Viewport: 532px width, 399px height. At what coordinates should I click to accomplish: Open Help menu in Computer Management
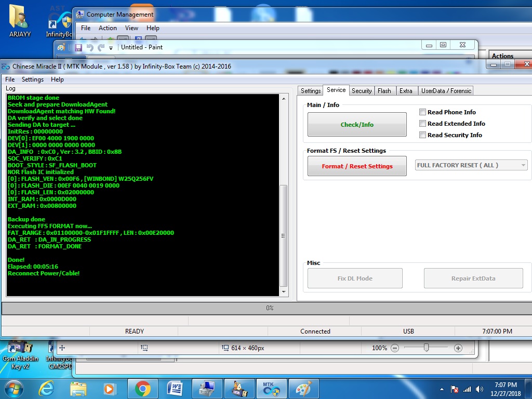click(x=153, y=28)
